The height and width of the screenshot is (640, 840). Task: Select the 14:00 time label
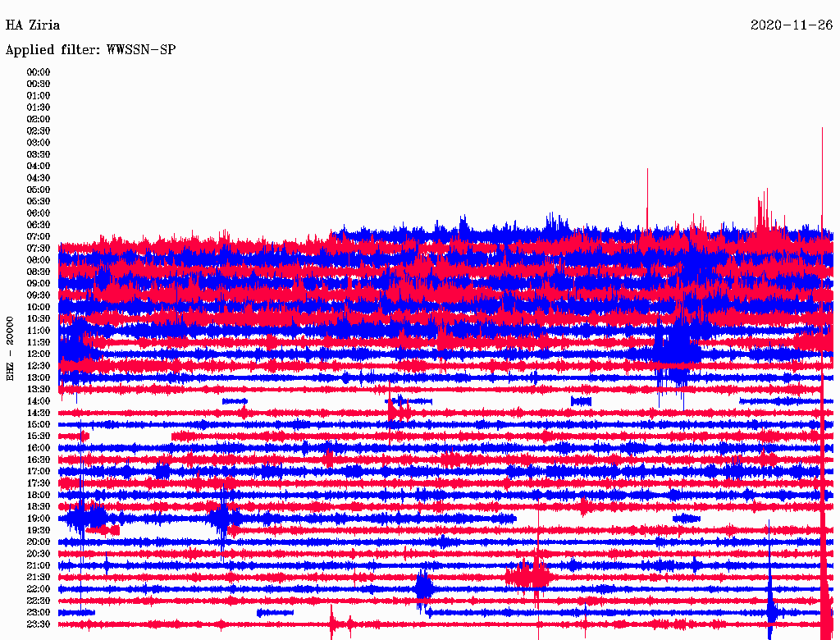[39, 401]
